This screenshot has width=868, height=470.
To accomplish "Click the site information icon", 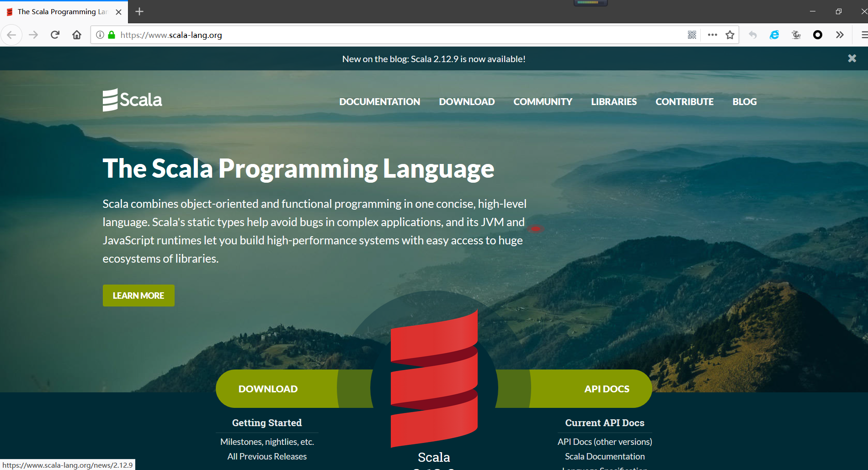I will [x=100, y=35].
